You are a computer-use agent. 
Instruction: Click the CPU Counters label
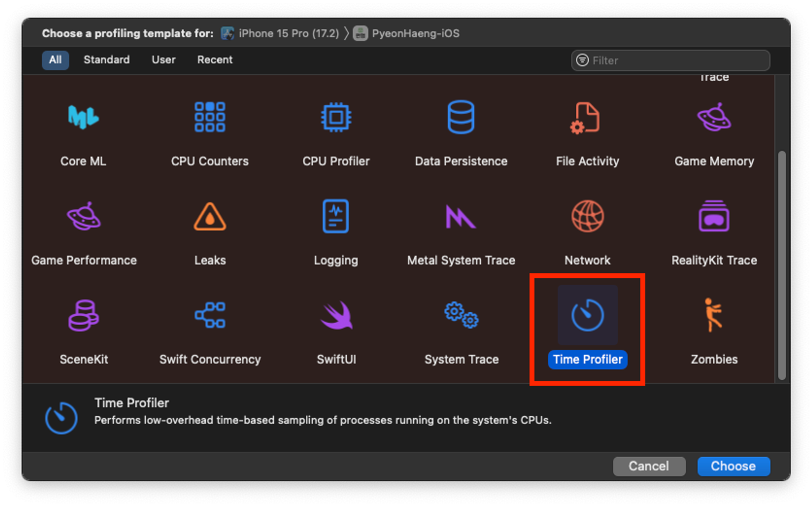tap(209, 161)
